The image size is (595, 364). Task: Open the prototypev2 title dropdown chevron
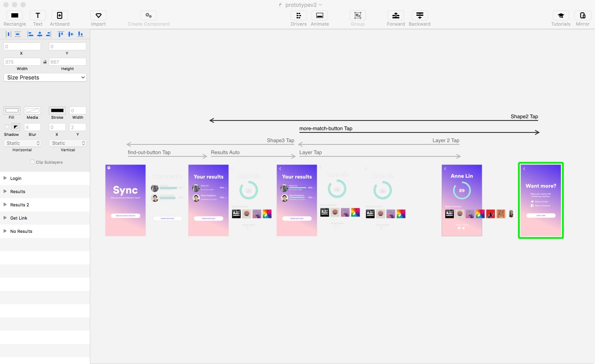[x=320, y=5]
